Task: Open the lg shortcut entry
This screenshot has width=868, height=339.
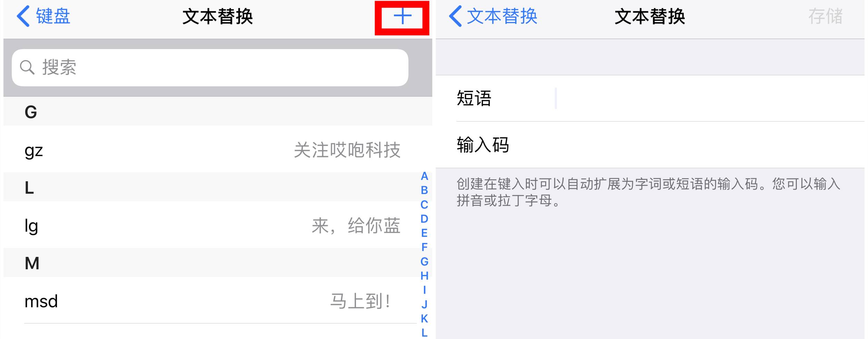Action: pos(218,225)
